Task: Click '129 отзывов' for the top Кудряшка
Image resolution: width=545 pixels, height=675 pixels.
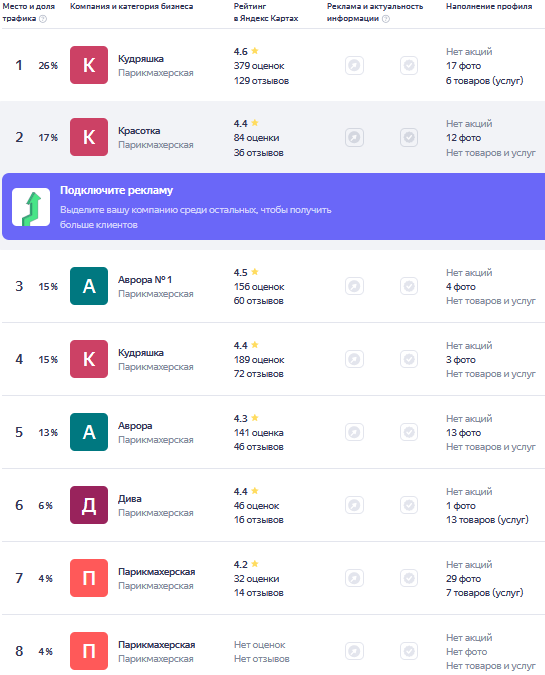Action: coord(261,81)
